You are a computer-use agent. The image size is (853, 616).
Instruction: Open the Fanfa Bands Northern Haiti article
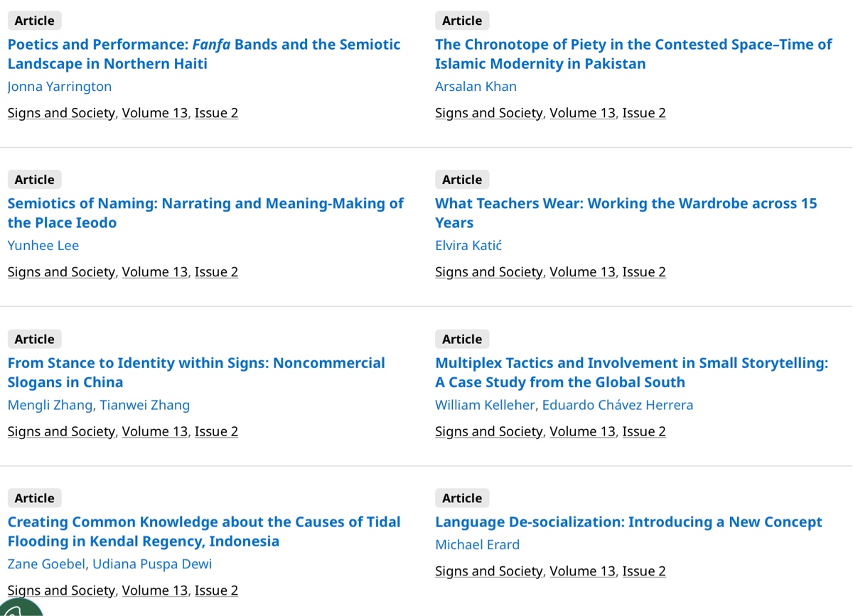coord(204,54)
